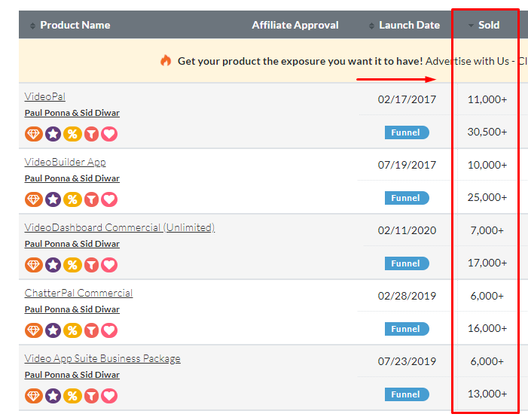Click the 17,000+ funnel sold value
The image size is (528, 420).
487,263
